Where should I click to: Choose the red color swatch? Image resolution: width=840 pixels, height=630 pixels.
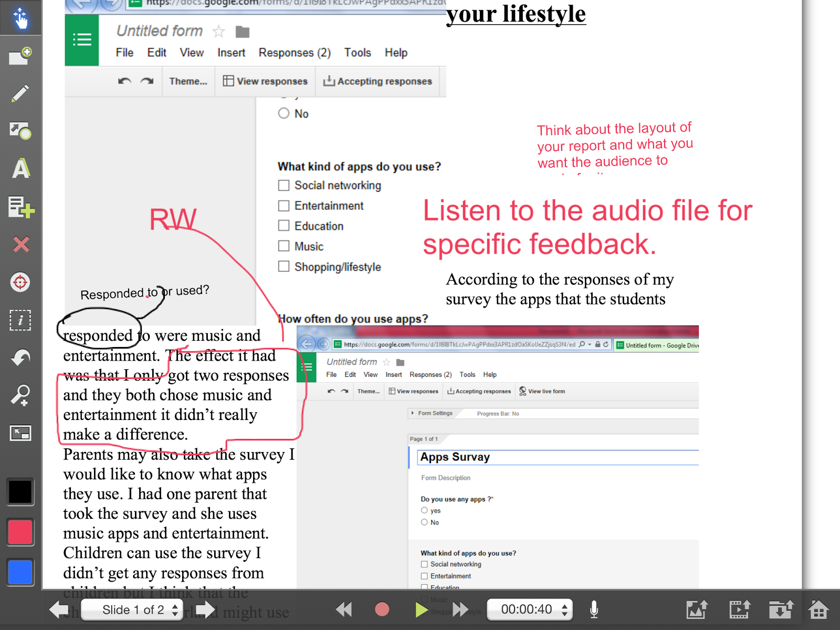[20, 532]
